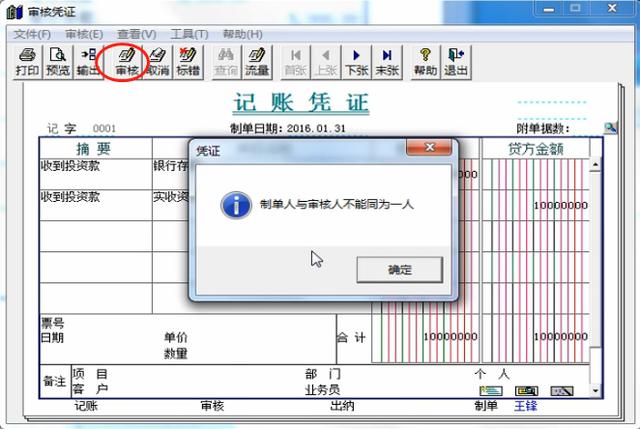Viewport: 640px width, 429px height.
Task: Click the 打印 print toolbar icon
Action: pyautogui.click(x=27, y=62)
